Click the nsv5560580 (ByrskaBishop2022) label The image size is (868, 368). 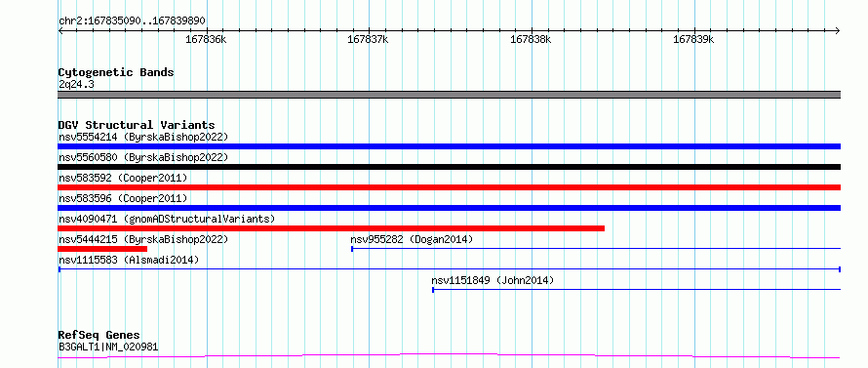(x=143, y=157)
